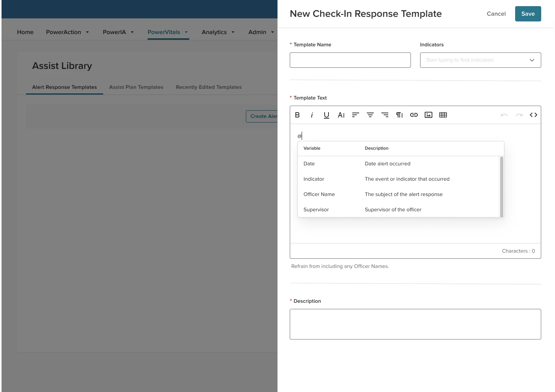This screenshot has width=555, height=392.
Task: Align text left in the editor
Action: [356, 115]
